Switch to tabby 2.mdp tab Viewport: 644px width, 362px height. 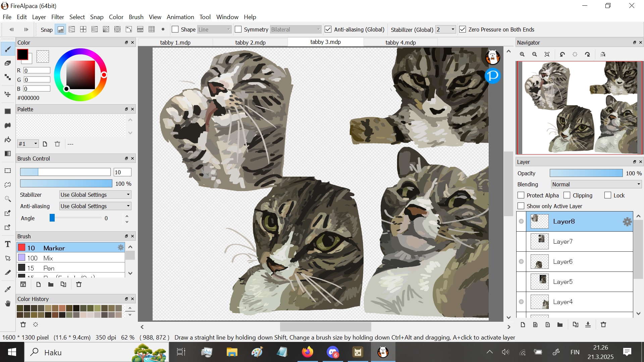click(250, 43)
